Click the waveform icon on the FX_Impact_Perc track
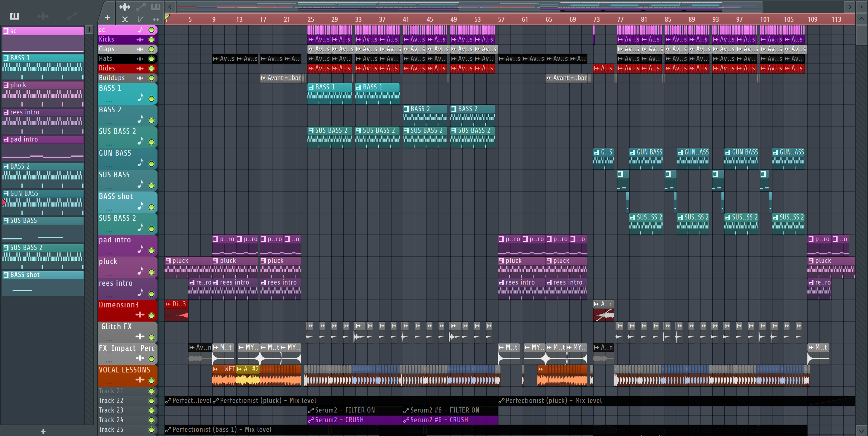 [140, 358]
